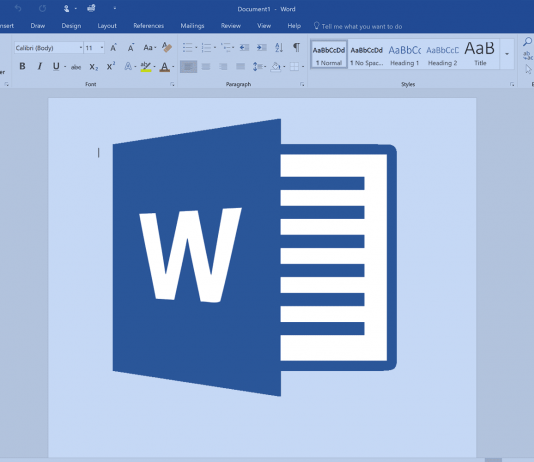Toggle Show/Hide paragraph marks
The width and height of the screenshot is (534, 462).
pos(297,47)
